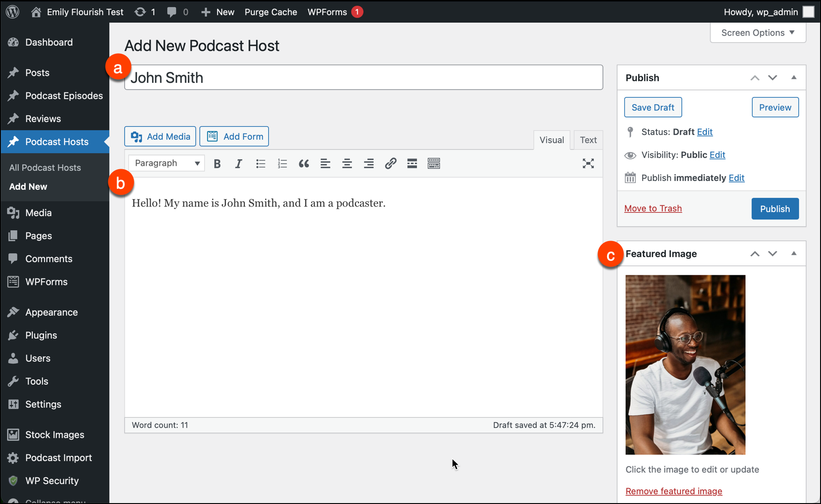Switch to the Text editor tab
Viewport: 821px width, 504px height.
[588, 140]
